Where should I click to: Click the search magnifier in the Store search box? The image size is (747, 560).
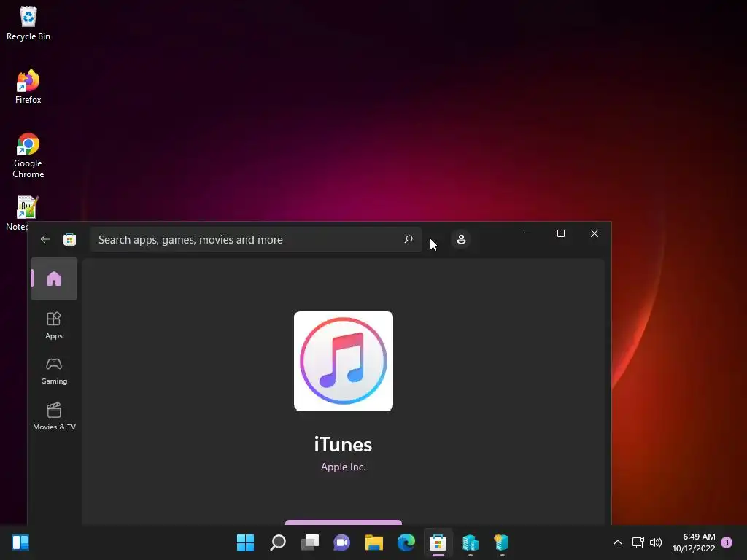click(409, 239)
